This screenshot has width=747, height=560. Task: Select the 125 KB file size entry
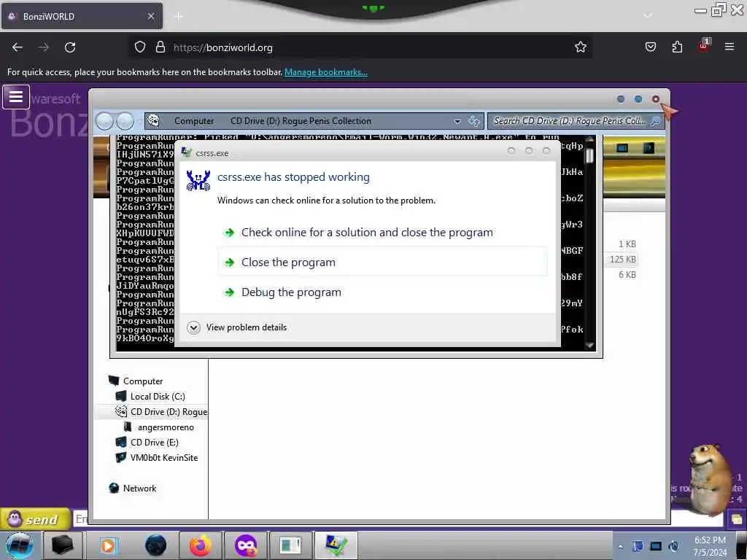[622, 259]
